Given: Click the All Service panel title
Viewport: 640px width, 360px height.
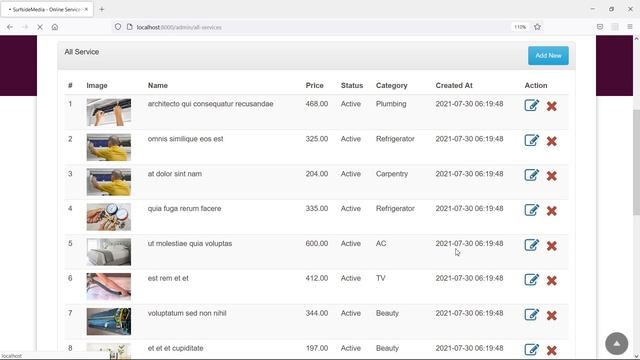Looking at the screenshot, I should pos(82,52).
